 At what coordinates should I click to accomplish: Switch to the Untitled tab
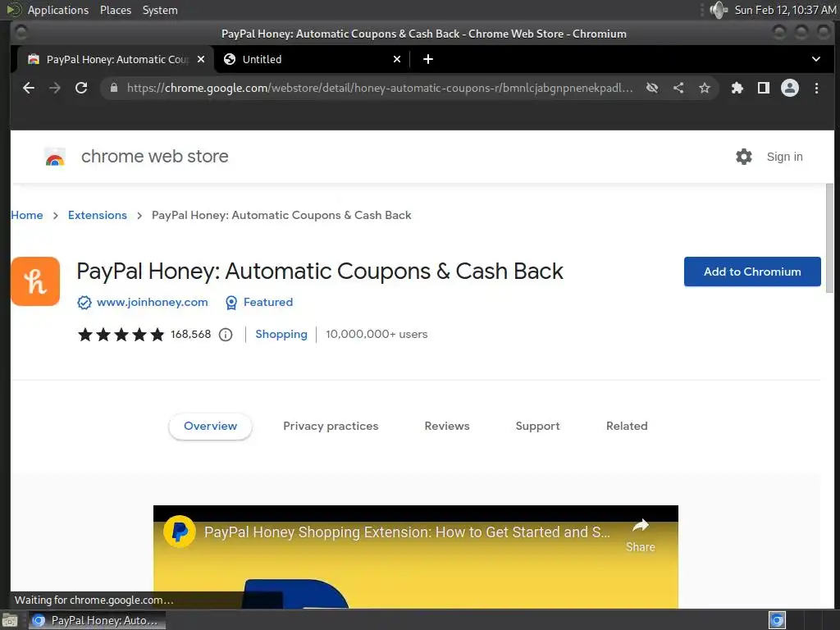[313, 59]
